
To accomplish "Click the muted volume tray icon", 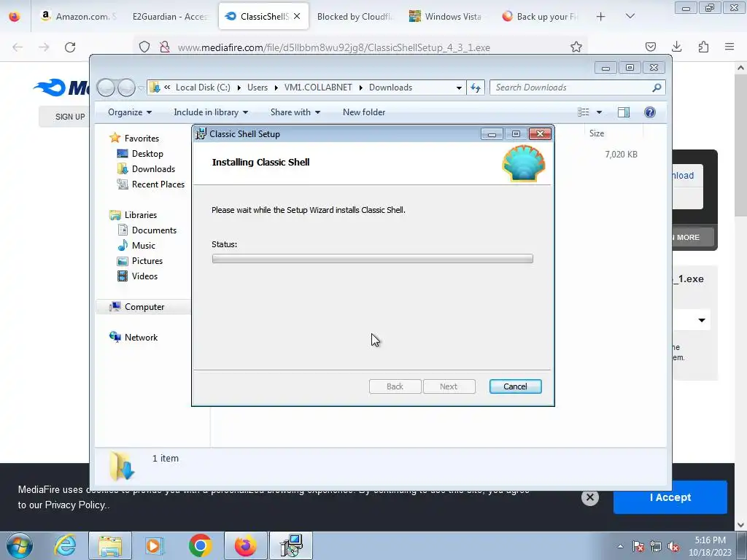I will tap(673, 546).
